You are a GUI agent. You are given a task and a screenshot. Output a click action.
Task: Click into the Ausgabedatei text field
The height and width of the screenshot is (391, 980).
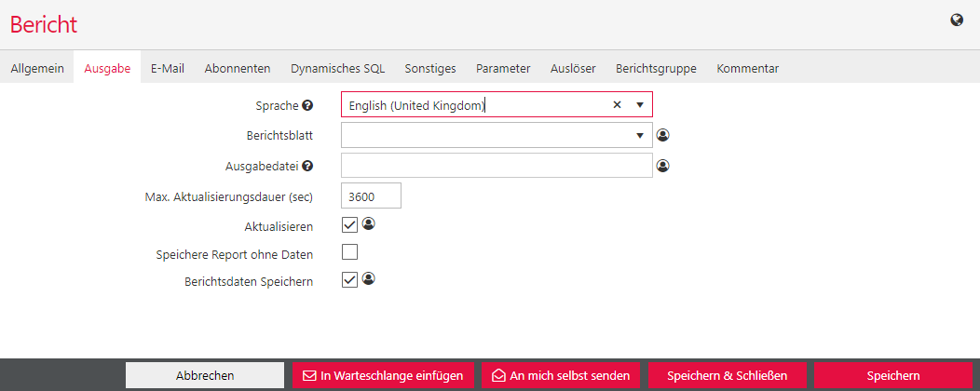[x=497, y=166]
